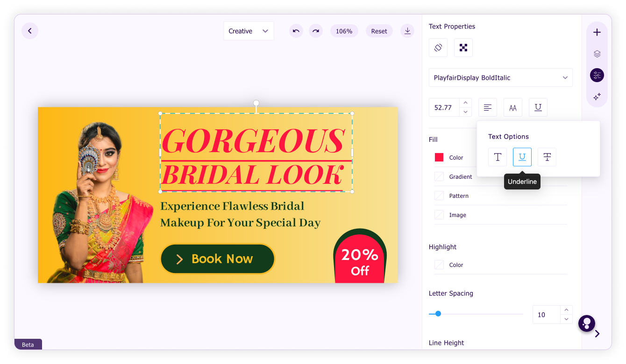
Task: Increase font size with up arrow
Action: [x=465, y=103]
